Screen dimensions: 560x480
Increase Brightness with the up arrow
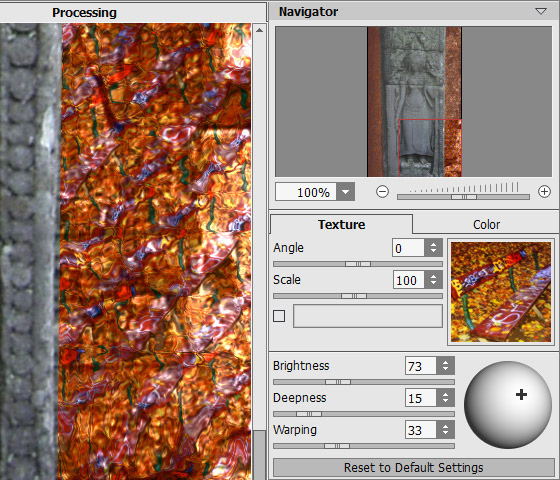tap(445, 362)
